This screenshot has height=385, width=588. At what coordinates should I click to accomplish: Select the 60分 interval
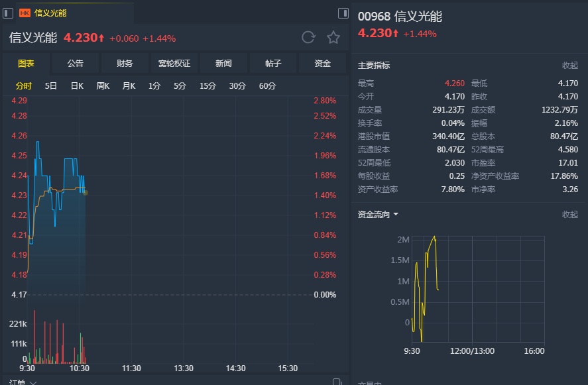(267, 86)
